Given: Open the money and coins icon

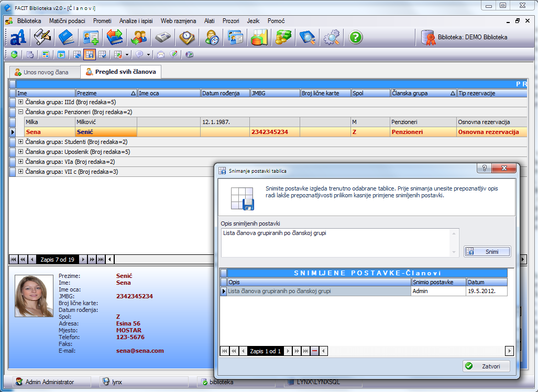Looking at the screenshot, I should click(283, 37).
